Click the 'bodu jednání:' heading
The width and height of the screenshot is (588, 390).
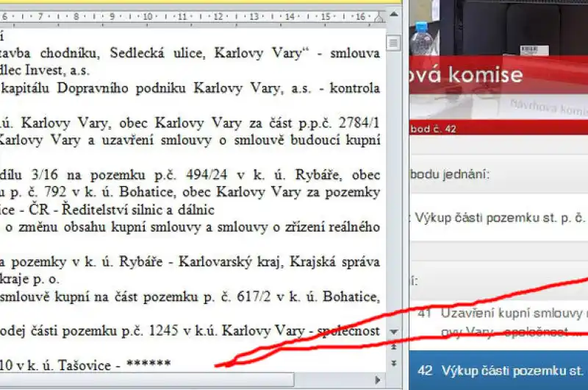tap(450, 174)
